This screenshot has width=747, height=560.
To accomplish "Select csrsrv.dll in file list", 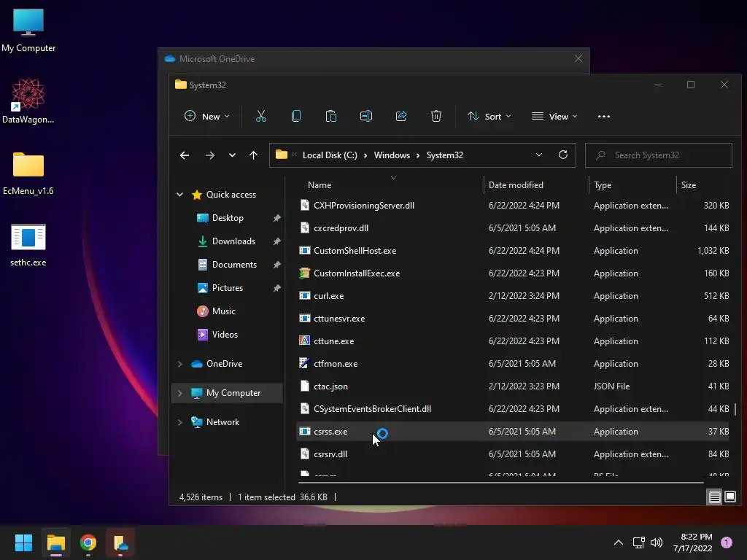I will pyautogui.click(x=513, y=454).
